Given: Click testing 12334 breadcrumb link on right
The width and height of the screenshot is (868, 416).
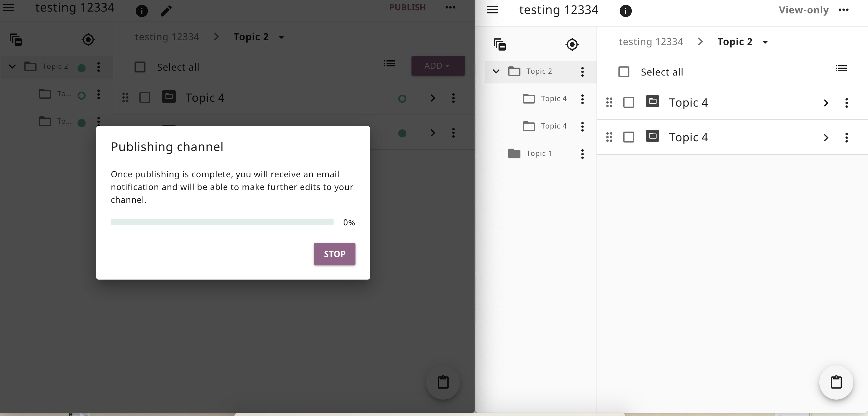Looking at the screenshot, I should pos(651,42).
